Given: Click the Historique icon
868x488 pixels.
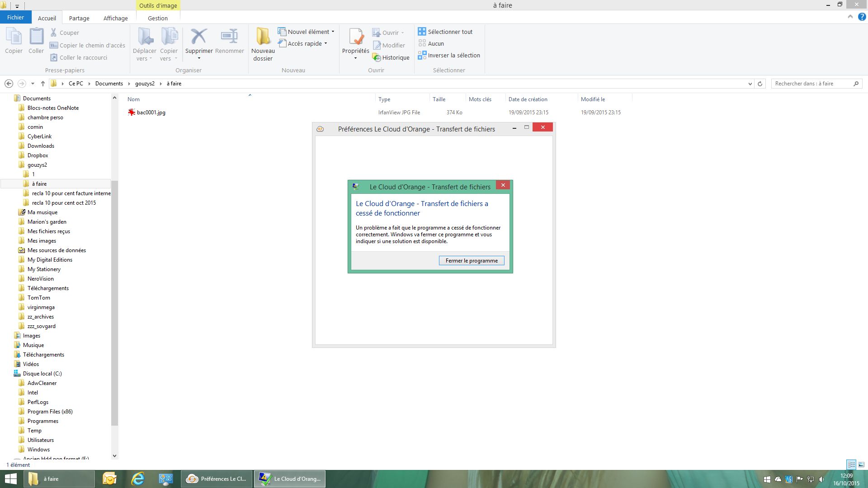Looking at the screenshot, I should point(377,57).
